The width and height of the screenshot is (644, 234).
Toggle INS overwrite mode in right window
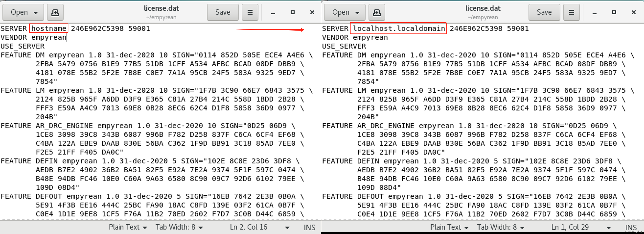tap(631, 227)
